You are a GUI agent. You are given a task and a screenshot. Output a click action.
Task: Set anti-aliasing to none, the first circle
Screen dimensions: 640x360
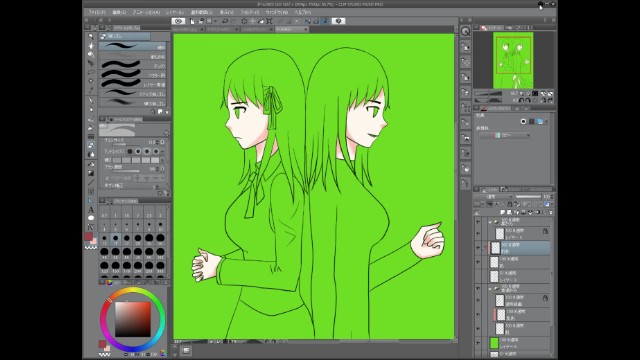(130, 151)
